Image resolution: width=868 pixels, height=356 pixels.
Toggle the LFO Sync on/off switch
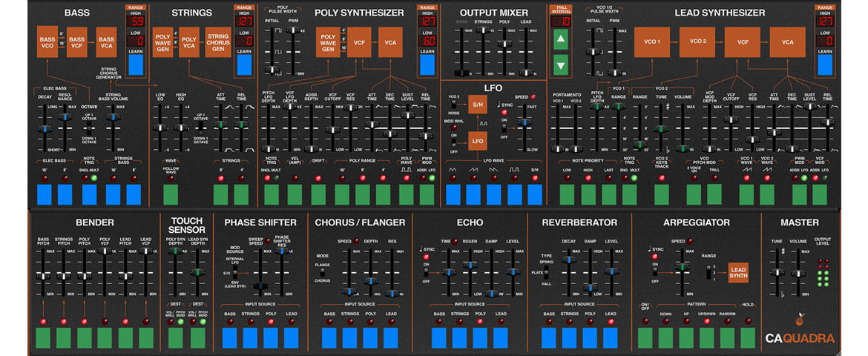[503, 128]
